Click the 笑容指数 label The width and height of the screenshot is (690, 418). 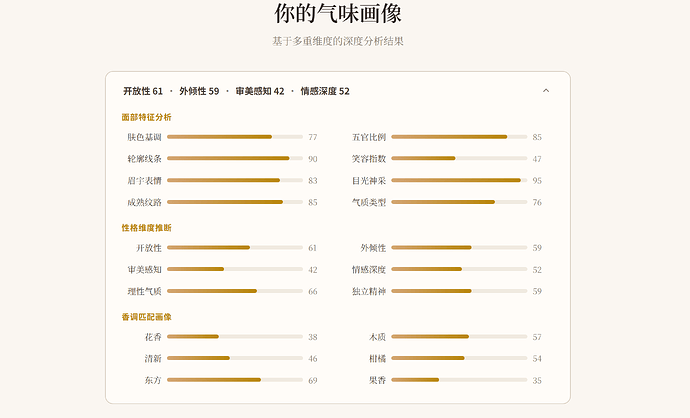pyautogui.click(x=369, y=159)
